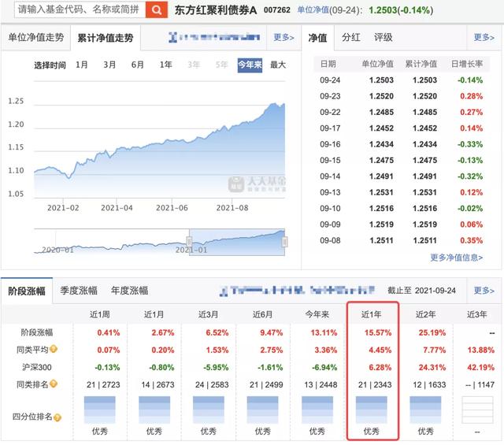Click the 09-13 unit value 1.2531
Viewport: 504px width, 445px height.
coord(381,193)
